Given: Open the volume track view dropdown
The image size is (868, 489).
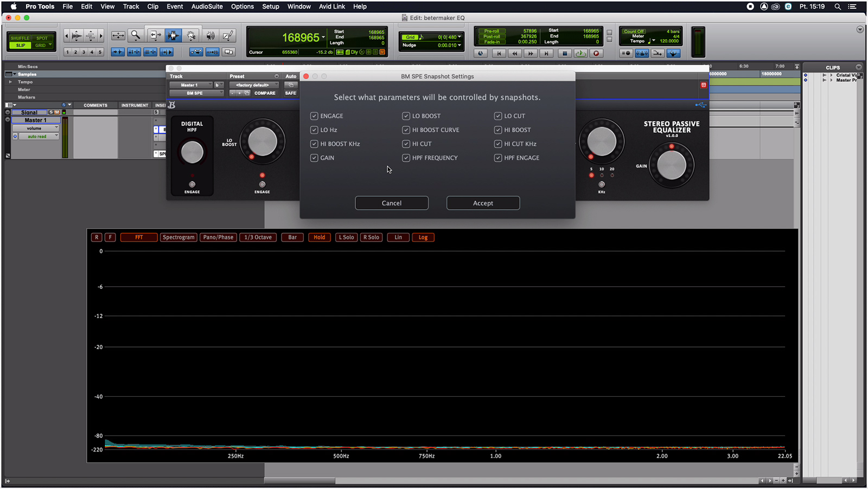Looking at the screenshot, I should [35, 128].
